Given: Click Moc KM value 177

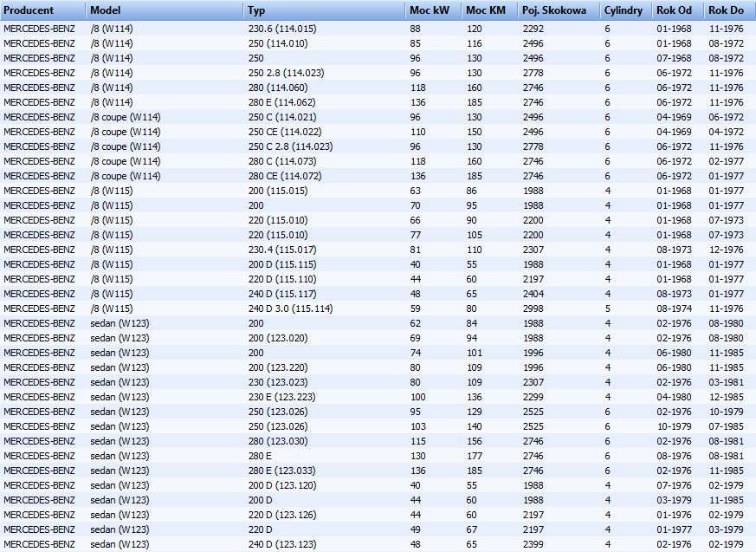Looking at the screenshot, I should [475, 456].
